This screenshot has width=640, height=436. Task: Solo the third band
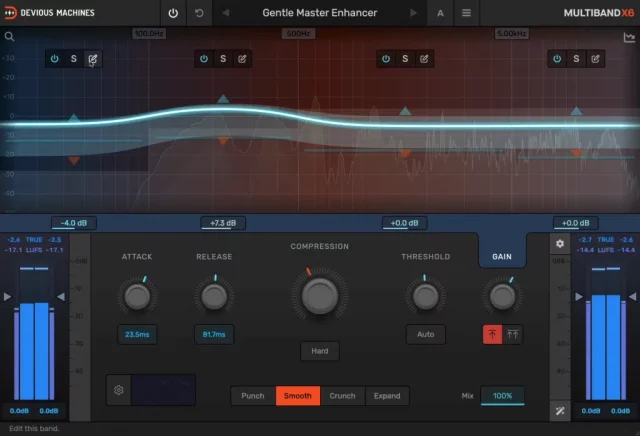point(405,59)
